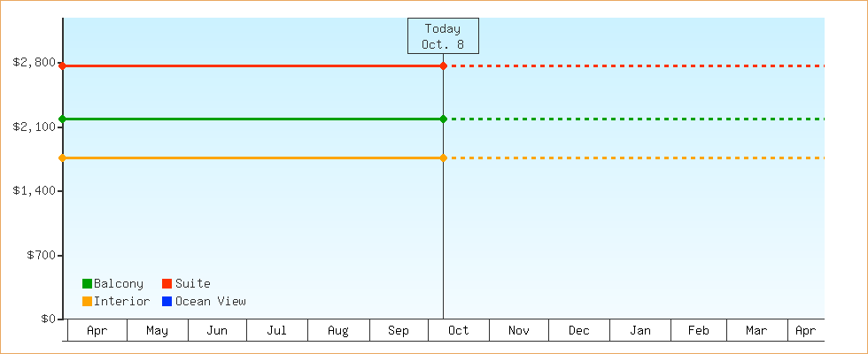The height and width of the screenshot is (354, 868).
Task: Select the Aug month on the timeline
Action: click(x=338, y=330)
